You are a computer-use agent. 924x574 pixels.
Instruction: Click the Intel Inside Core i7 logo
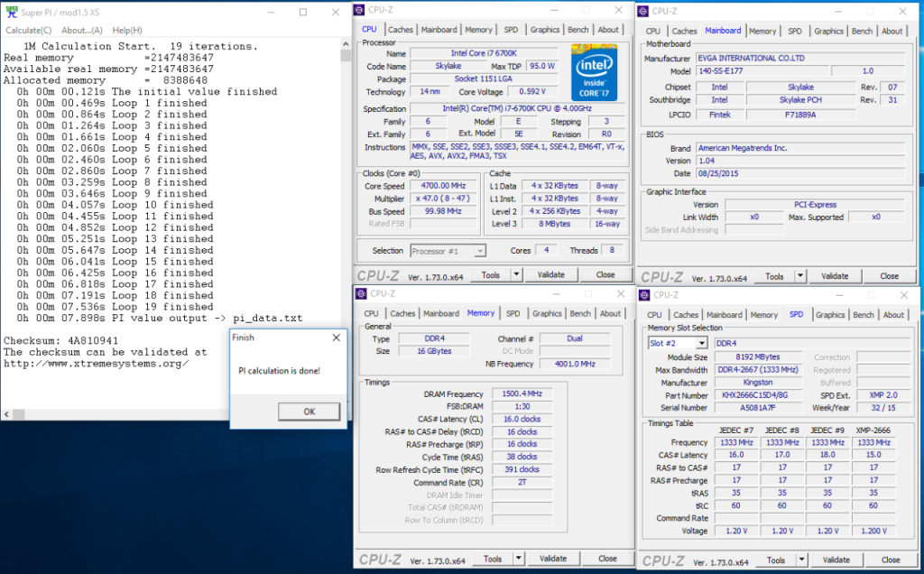594,72
